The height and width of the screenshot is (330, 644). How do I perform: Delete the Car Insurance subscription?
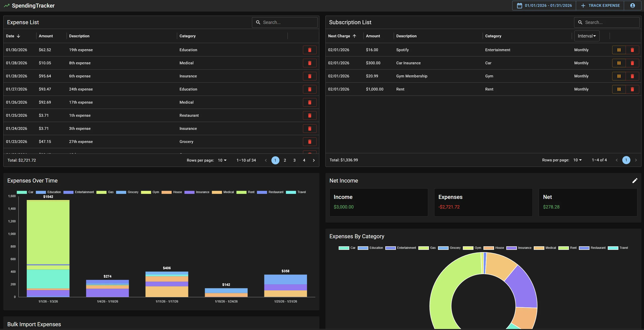(632, 63)
